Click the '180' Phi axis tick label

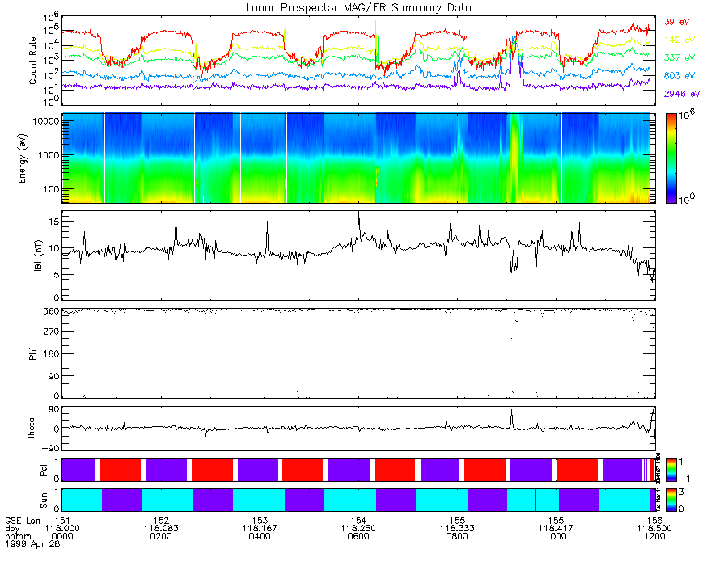(x=52, y=354)
